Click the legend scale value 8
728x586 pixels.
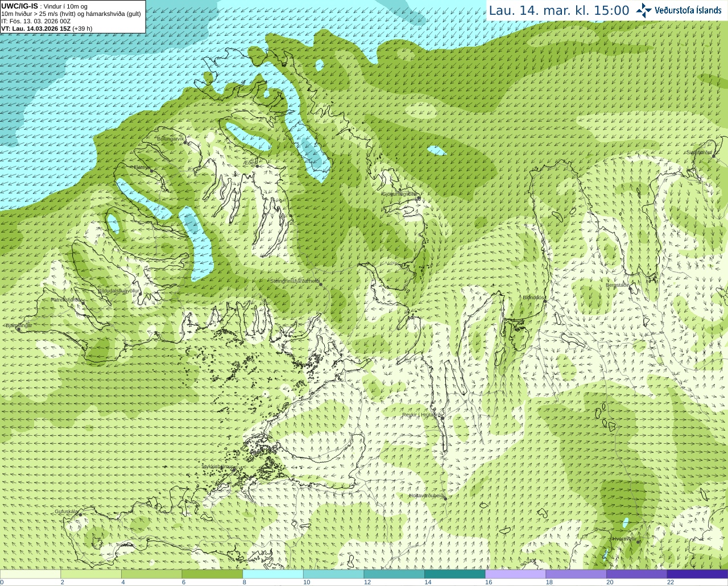(x=245, y=582)
